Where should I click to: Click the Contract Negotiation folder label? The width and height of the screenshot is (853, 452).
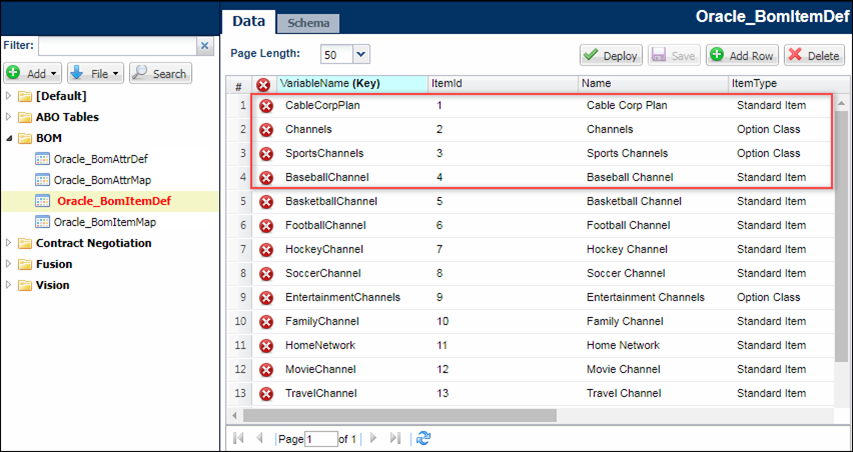pyautogui.click(x=94, y=243)
